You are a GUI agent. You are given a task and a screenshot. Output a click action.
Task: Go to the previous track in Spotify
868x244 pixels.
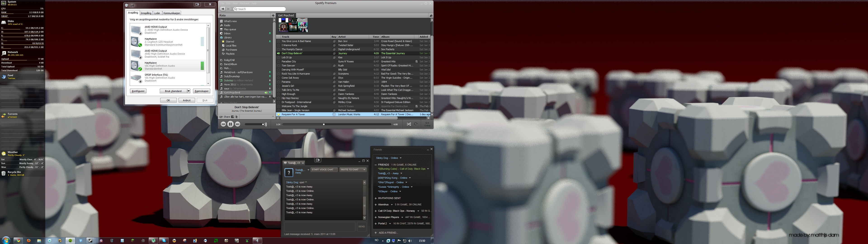tap(223, 124)
